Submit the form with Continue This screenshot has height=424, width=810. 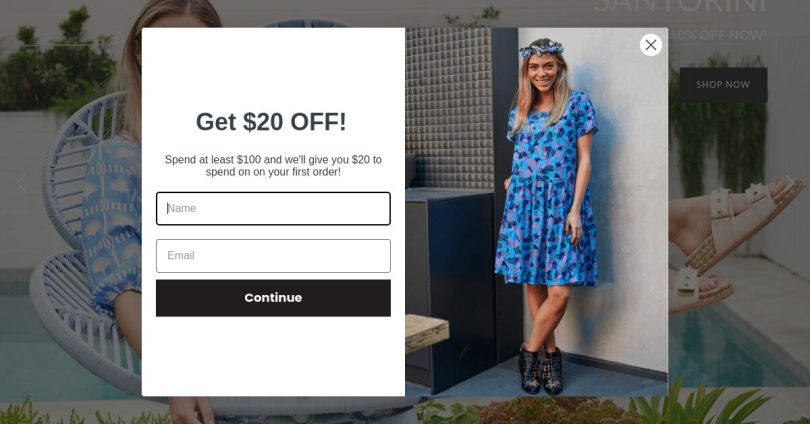pos(273,298)
